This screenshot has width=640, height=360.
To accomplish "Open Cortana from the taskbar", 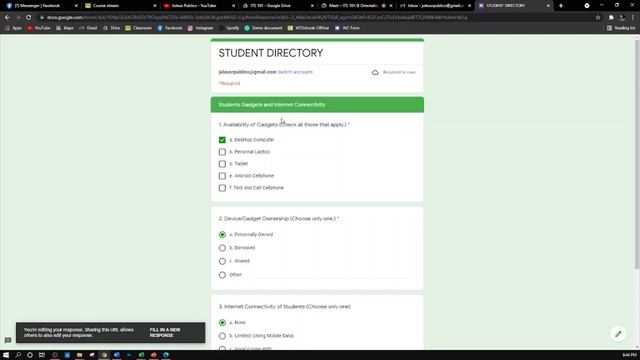I will coord(30,355).
